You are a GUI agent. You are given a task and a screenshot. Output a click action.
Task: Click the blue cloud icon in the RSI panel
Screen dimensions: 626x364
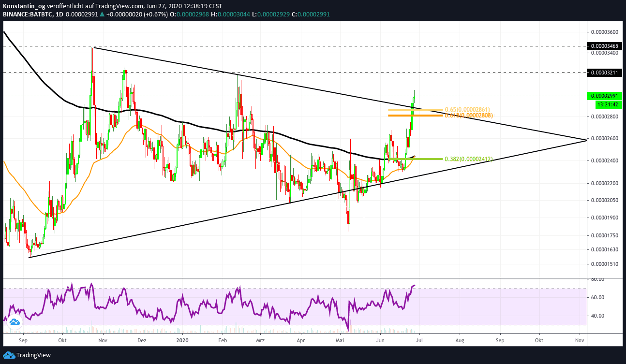click(x=14, y=321)
